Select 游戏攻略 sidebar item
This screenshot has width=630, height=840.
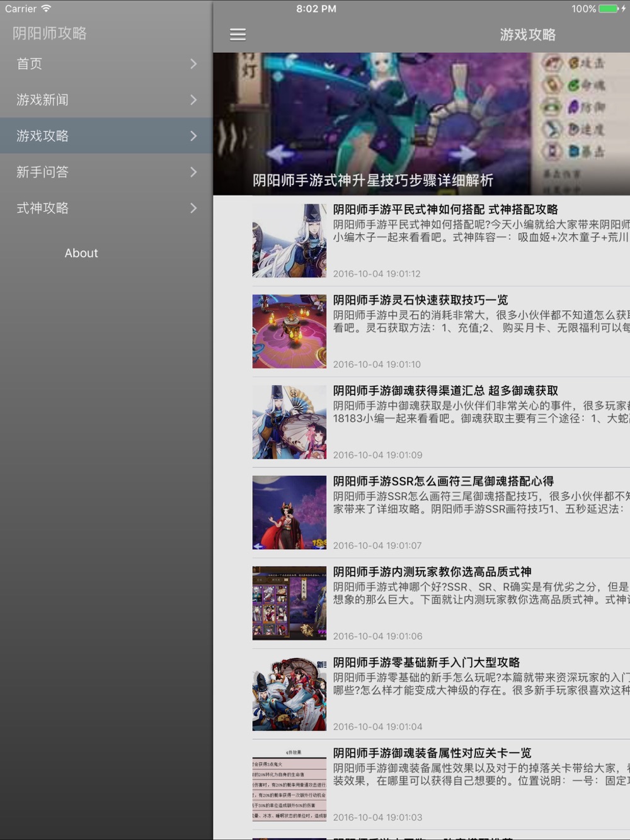click(x=106, y=135)
